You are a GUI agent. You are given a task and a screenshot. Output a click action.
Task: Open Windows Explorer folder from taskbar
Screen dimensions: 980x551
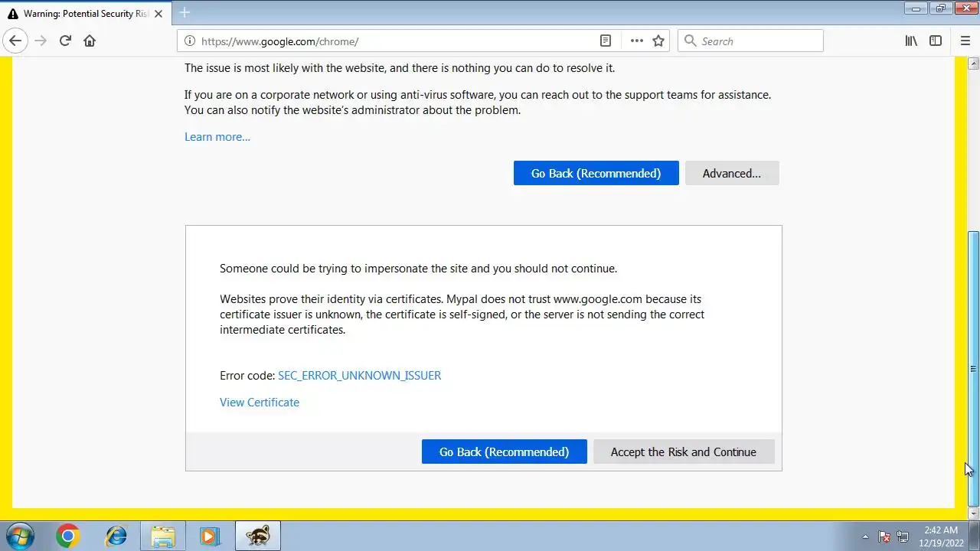pyautogui.click(x=163, y=536)
